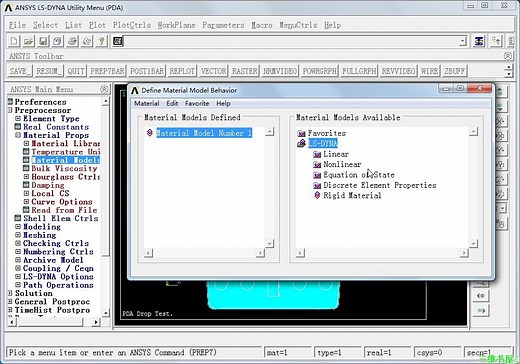Image resolution: width=520 pixels, height=364 pixels.
Task: Select Material Model Number 1 entry
Action: click(204, 133)
